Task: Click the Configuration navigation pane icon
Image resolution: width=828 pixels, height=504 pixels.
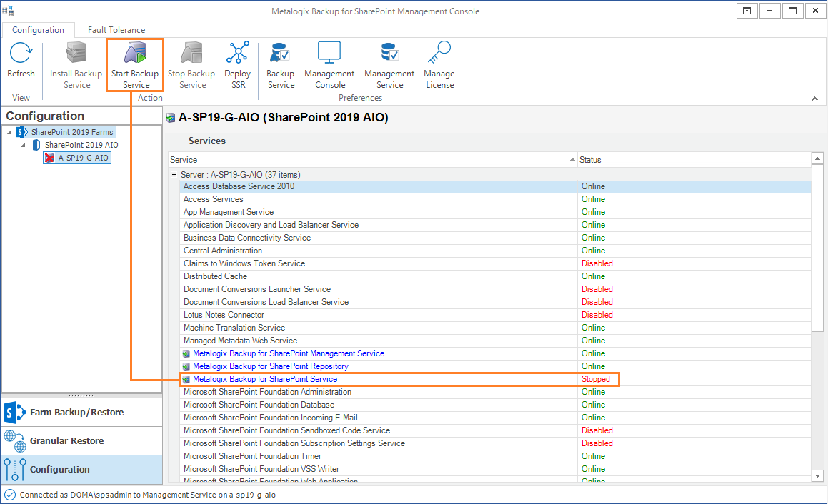Action: click(x=14, y=470)
